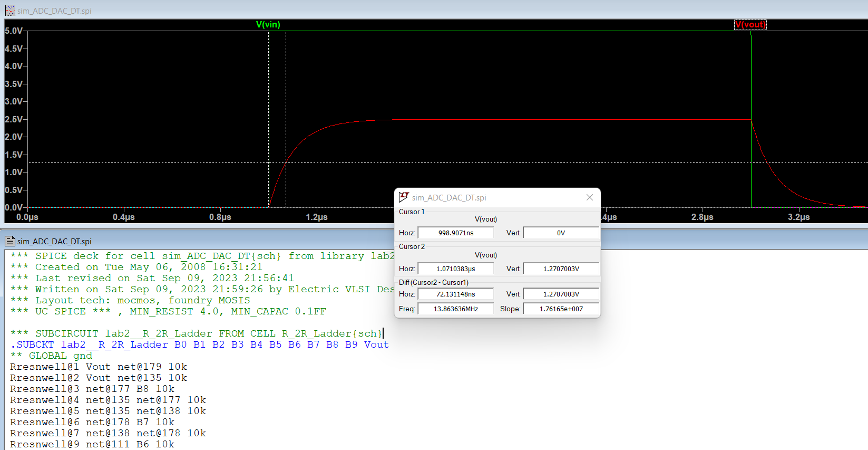Viewport: 868px width, 450px height.
Task: Click Cursor 2 Horz field showing 1.0710383µs
Action: pos(456,269)
